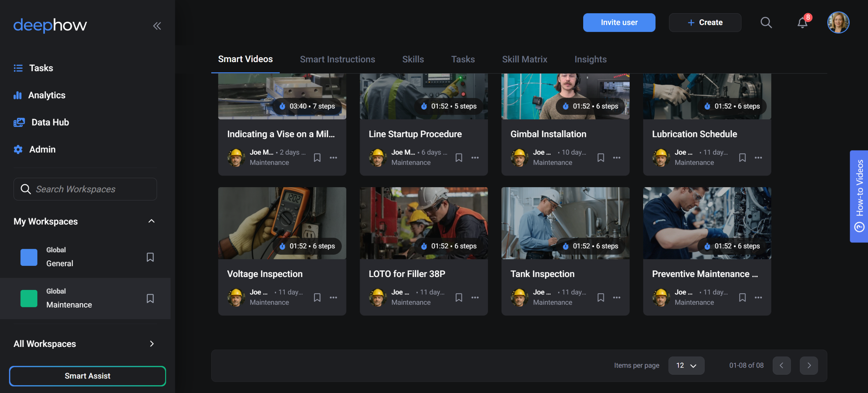Click the user profile avatar

click(x=838, y=22)
